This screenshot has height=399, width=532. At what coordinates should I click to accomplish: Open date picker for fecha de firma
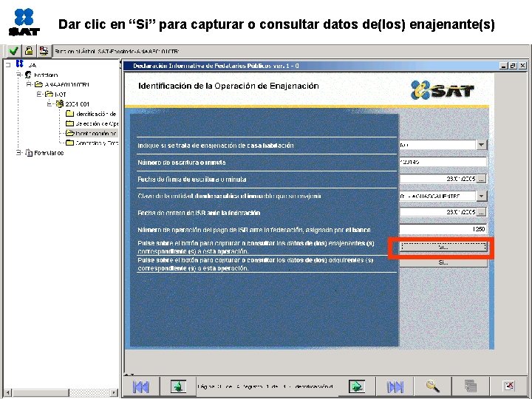tap(482, 179)
